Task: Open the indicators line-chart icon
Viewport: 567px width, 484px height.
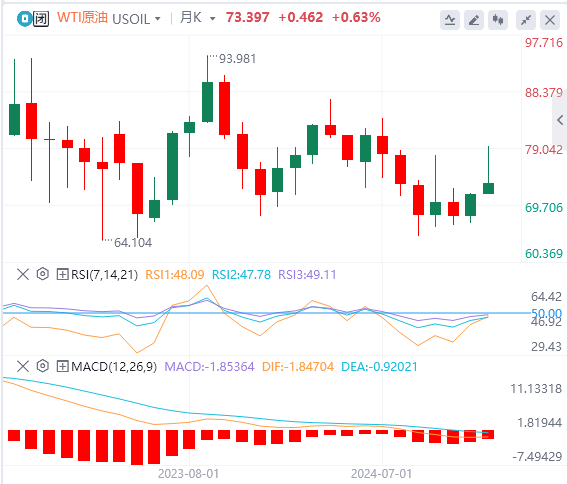Action: click(450, 20)
